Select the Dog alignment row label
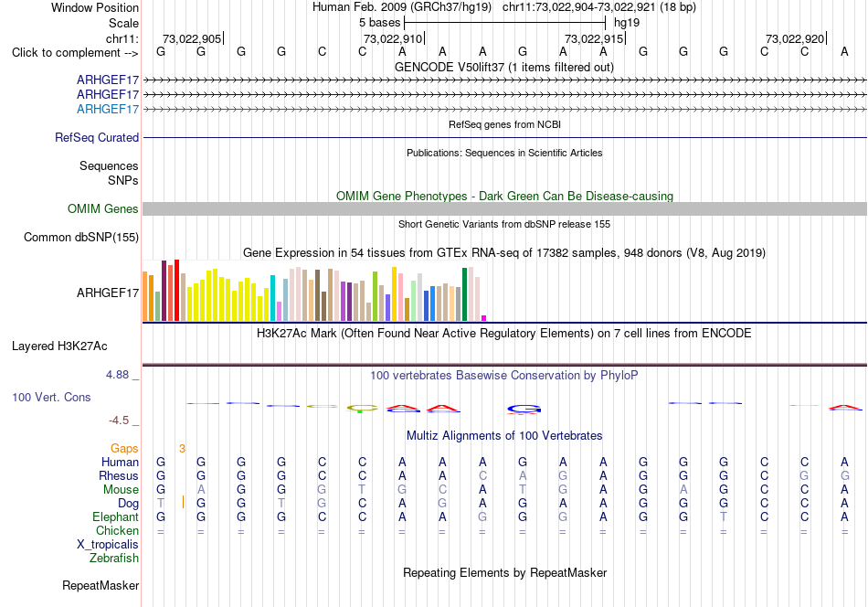The image size is (868, 607). click(x=129, y=504)
